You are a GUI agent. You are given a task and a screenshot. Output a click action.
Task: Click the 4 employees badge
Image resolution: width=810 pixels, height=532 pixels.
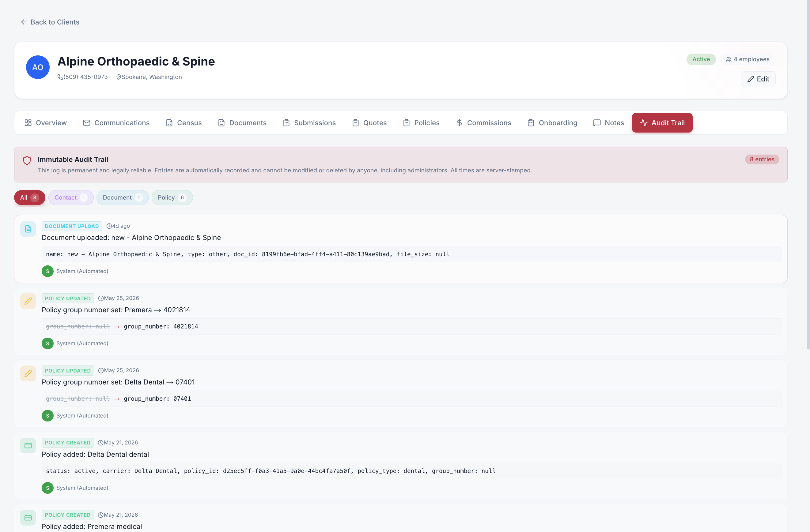[x=748, y=59]
